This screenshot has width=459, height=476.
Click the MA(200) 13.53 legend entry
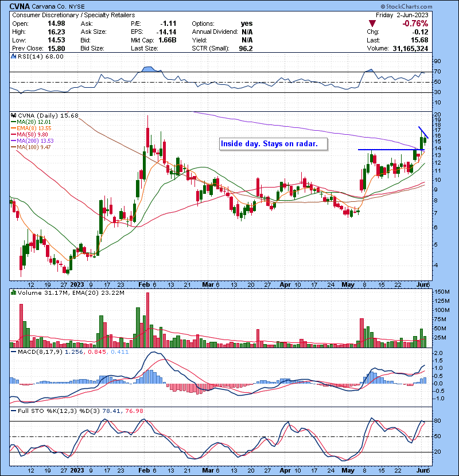point(32,141)
